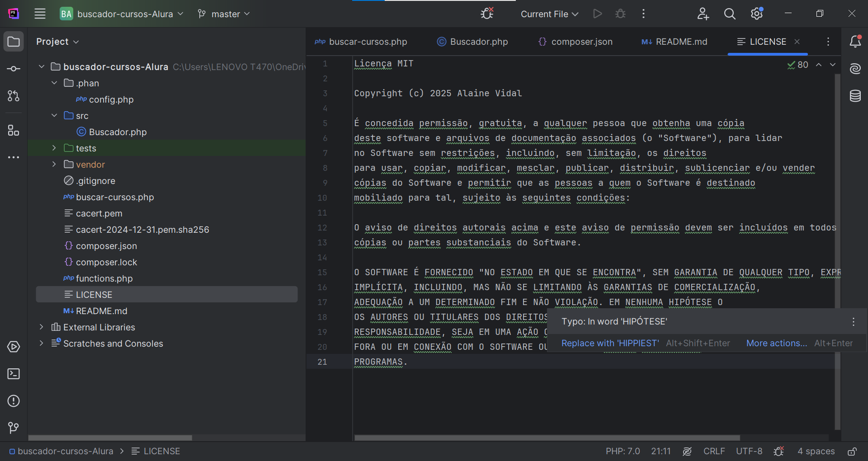Open PHP: 7.0 language level setting
The height and width of the screenshot is (461, 868).
623,451
